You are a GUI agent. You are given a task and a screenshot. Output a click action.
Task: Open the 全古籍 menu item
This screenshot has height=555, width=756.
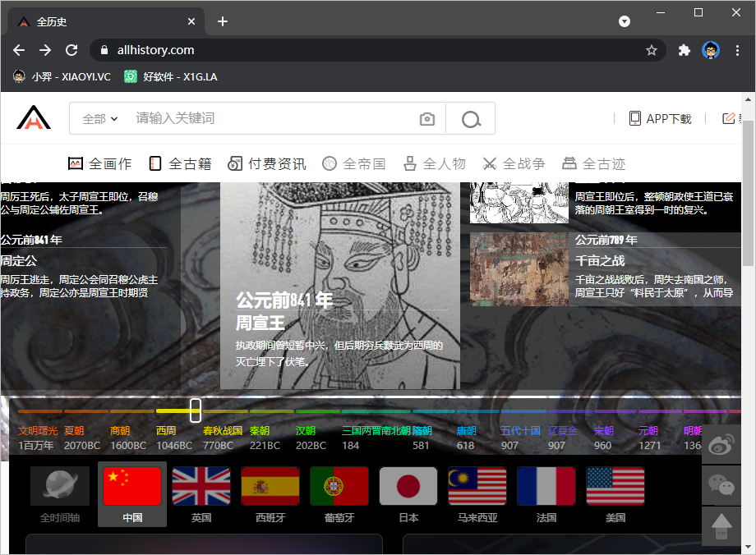[180, 164]
